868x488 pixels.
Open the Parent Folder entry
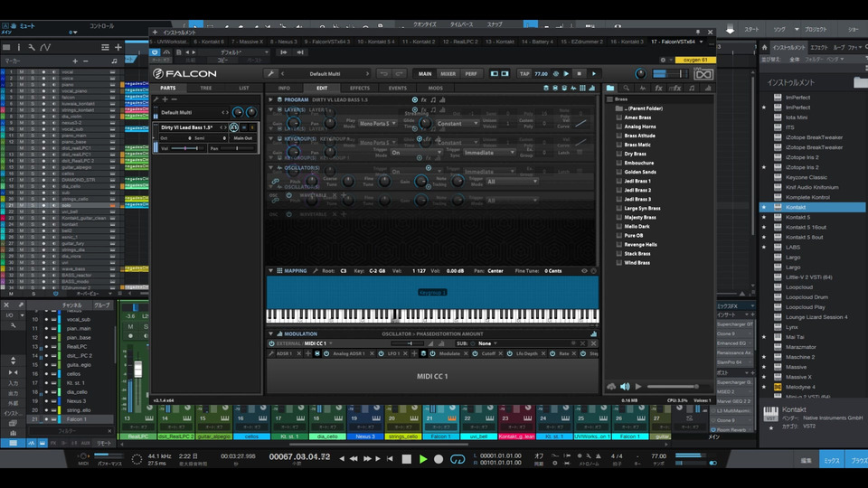click(x=643, y=108)
